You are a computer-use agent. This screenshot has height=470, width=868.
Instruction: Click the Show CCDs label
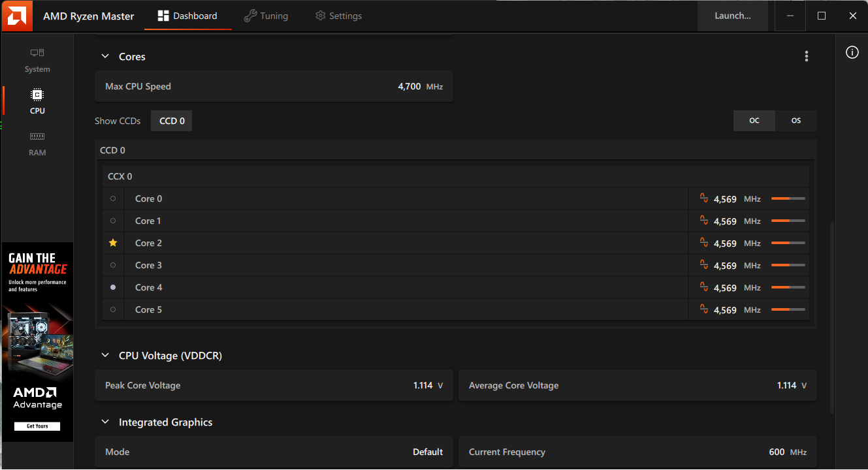click(118, 121)
